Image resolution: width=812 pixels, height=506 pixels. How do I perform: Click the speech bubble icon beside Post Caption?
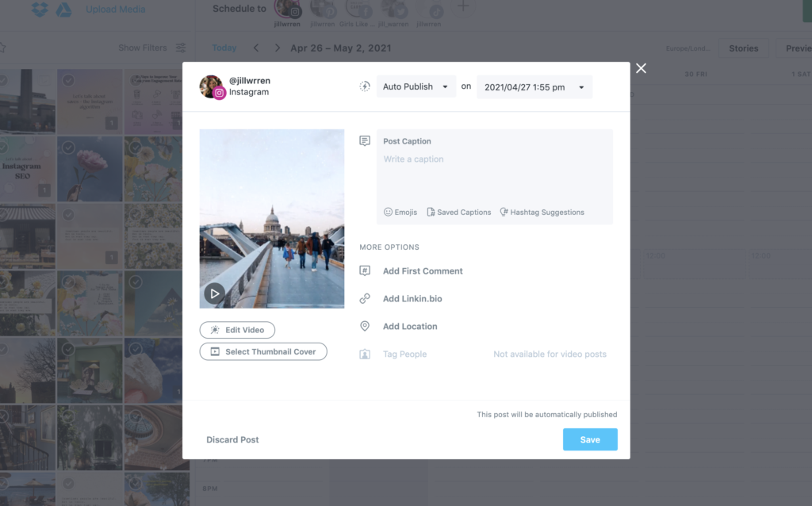365,141
